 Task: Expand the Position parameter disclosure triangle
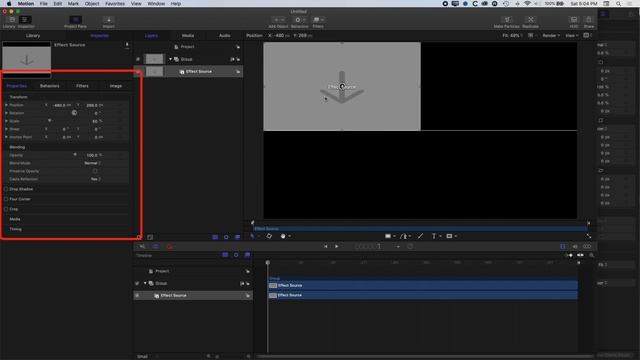tap(6, 105)
